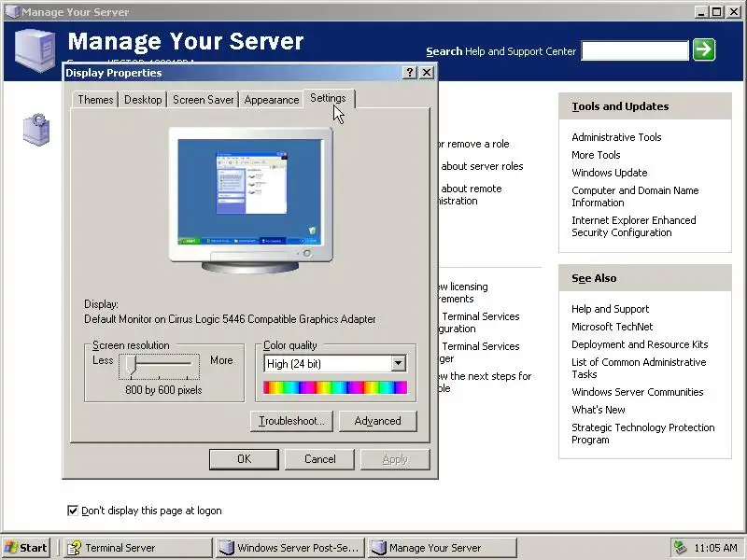Screen dimensions: 747x560
Task: Click the color spectrum preview bar
Action: (335, 387)
